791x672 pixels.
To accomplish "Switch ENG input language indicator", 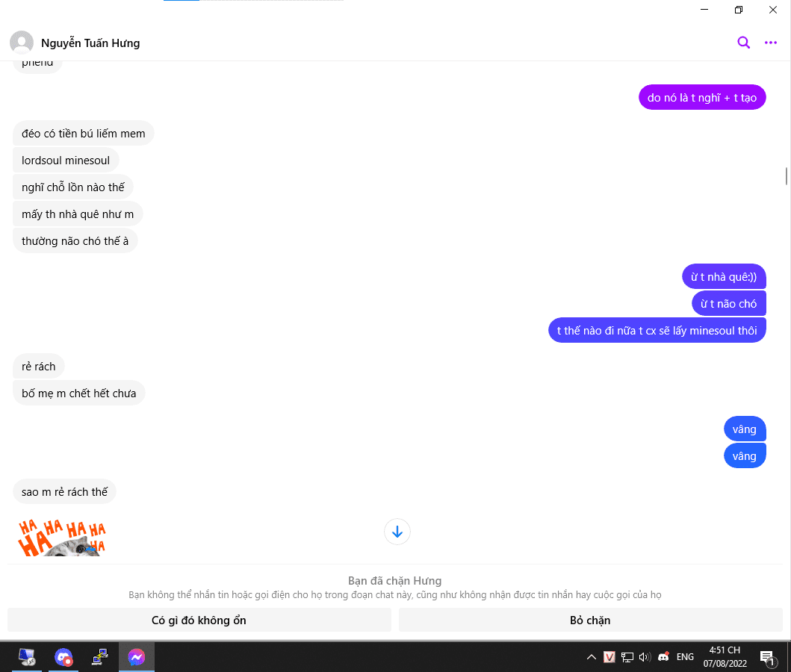I will pos(685,657).
